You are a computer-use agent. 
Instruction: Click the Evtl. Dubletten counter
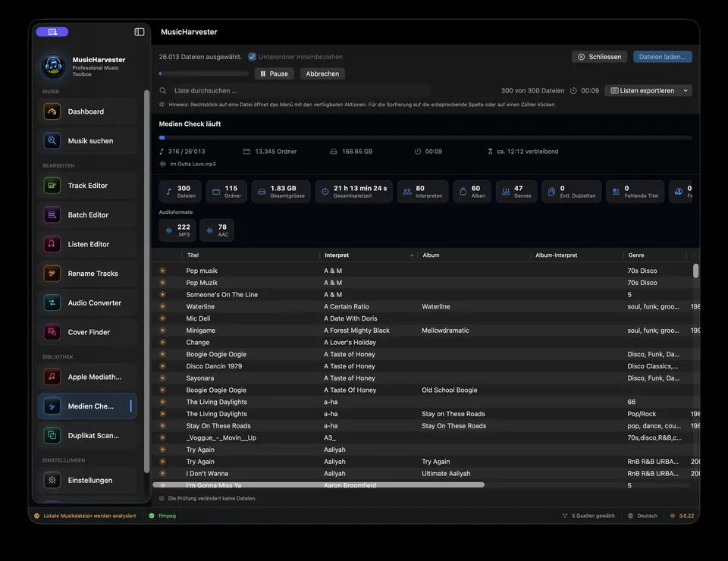571,191
